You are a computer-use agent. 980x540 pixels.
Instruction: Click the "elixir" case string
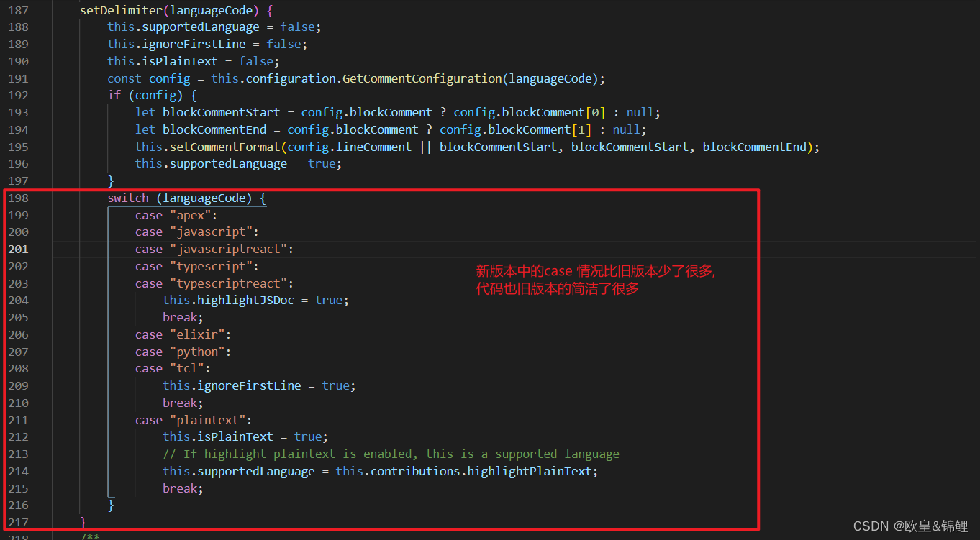[197, 335]
